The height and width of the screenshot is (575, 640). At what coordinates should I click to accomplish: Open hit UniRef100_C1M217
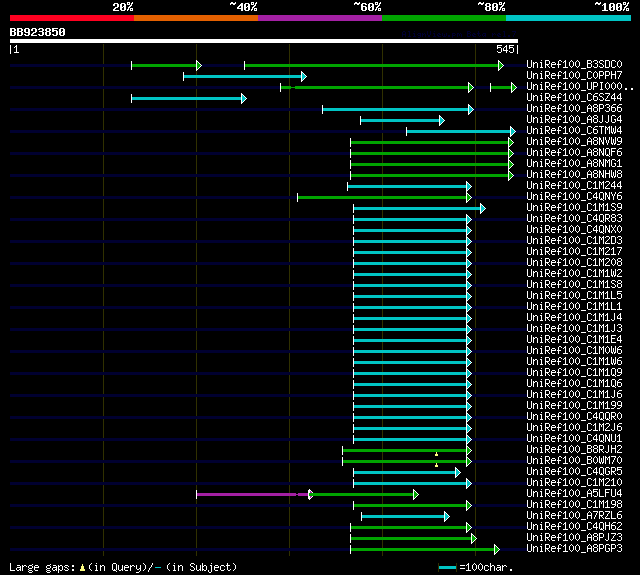coord(574,252)
